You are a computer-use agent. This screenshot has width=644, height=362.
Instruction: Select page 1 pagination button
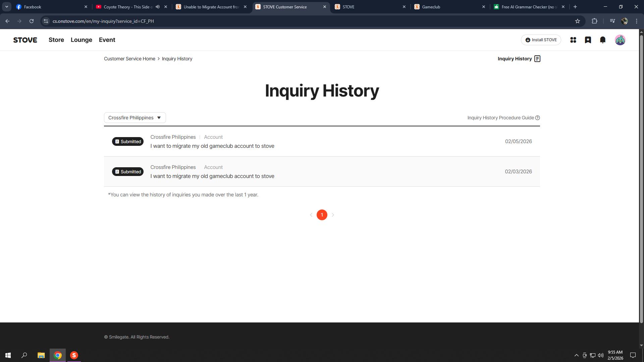coord(322,215)
